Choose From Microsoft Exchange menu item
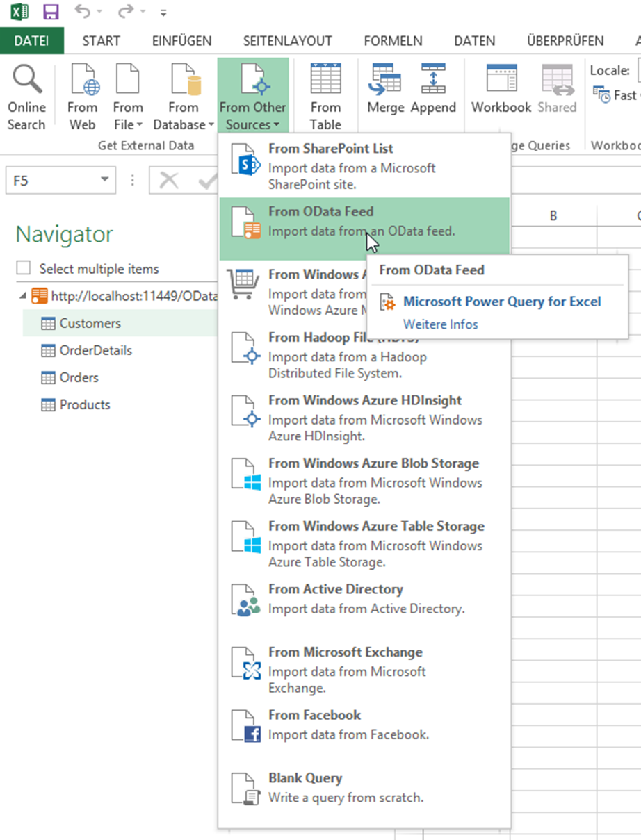Screen dimensions: 641x840 364,670
